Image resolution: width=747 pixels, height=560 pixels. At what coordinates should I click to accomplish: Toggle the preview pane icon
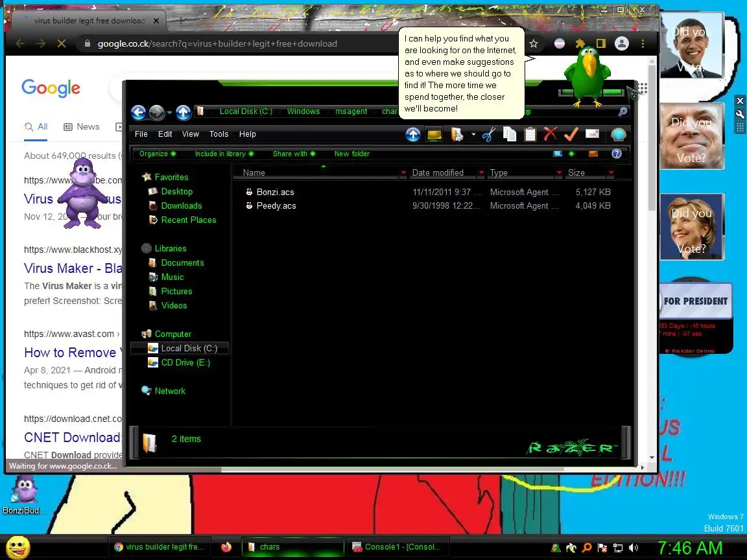[593, 154]
